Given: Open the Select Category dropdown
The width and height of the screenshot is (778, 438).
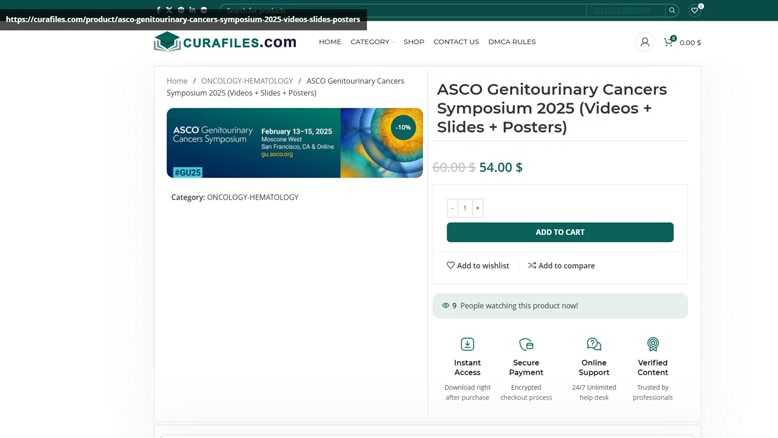Looking at the screenshot, I should click(626, 10).
